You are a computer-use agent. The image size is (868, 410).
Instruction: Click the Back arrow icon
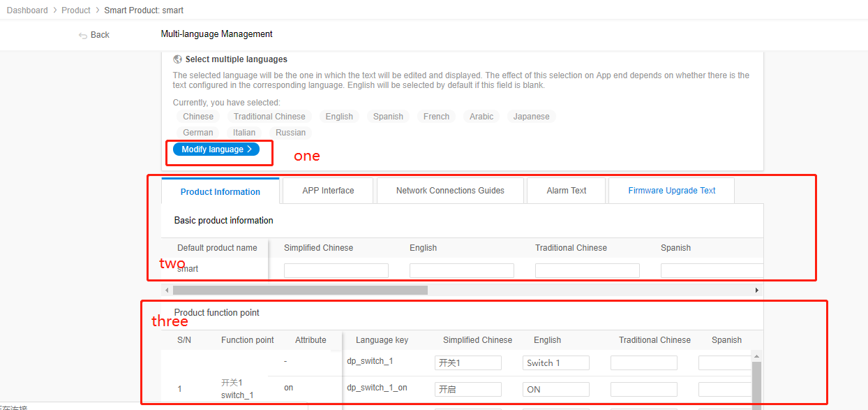point(83,36)
